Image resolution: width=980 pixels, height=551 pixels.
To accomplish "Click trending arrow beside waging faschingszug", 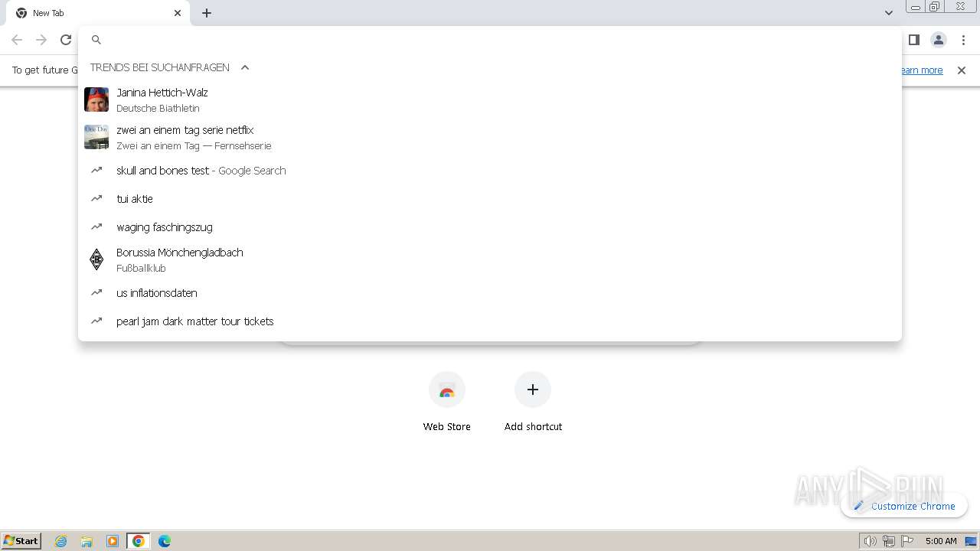I will point(96,227).
